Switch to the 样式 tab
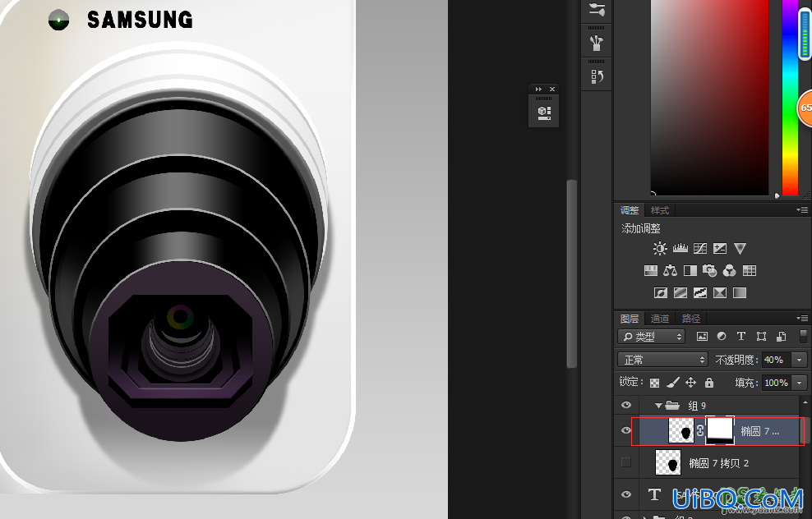Screen dimensions: 812x519 [x=660, y=210]
